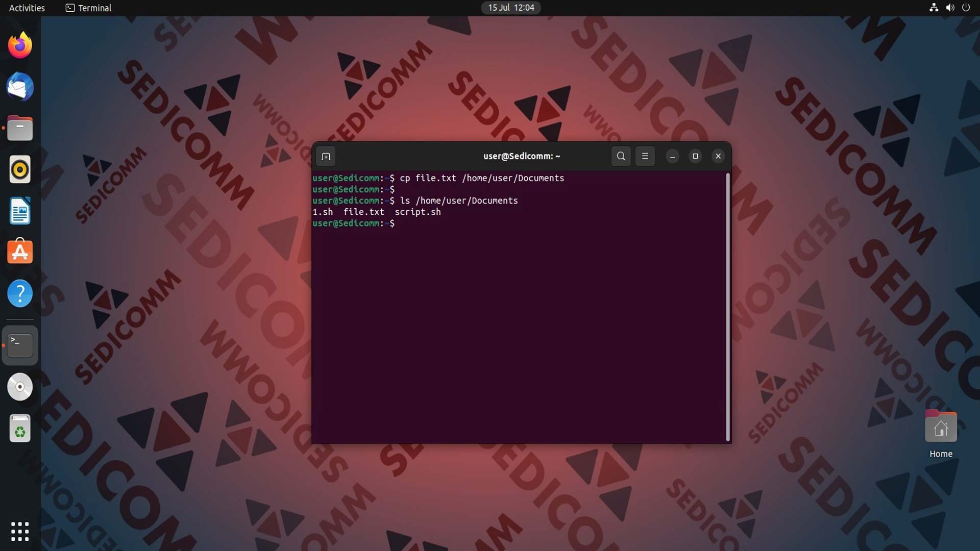This screenshot has height=551, width=980.
Task: Close the Terminal window
Action: 718,156
